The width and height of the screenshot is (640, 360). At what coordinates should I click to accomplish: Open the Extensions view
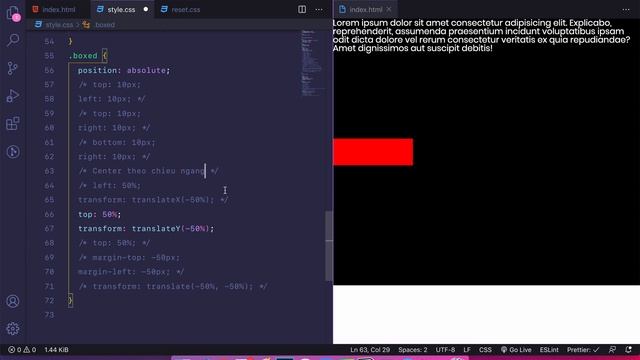[x=13, y=124]
